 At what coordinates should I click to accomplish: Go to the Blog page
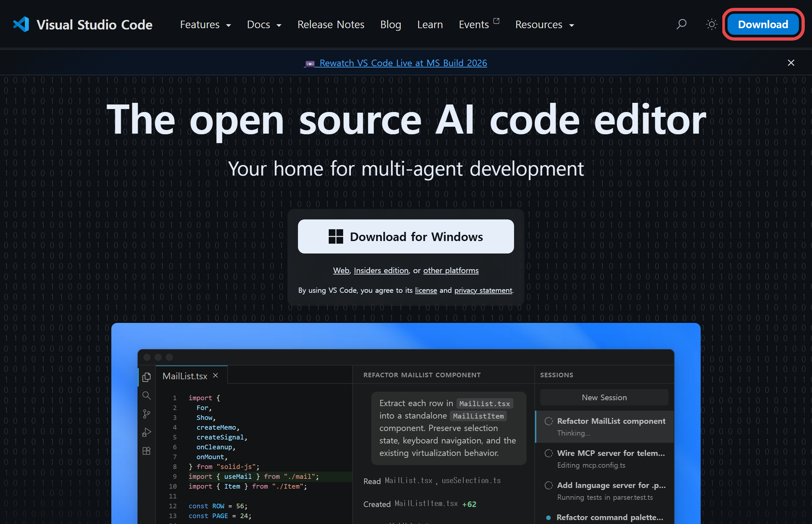pos(391,25)
